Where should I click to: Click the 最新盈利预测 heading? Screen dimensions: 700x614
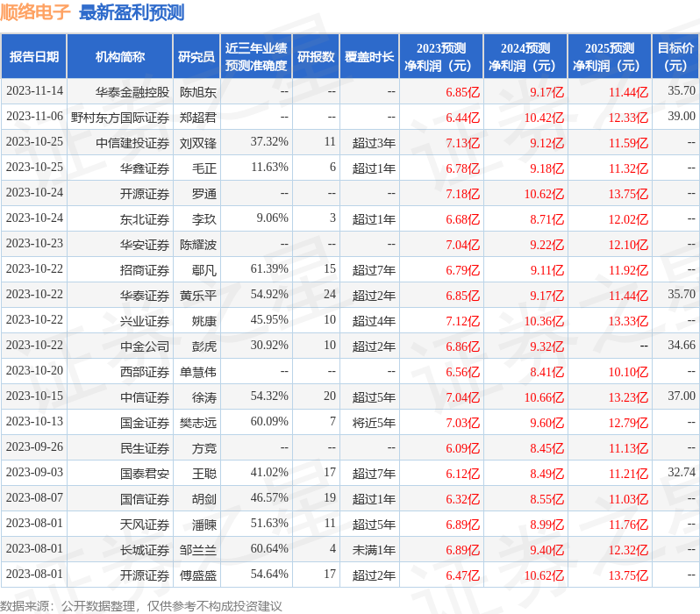coord(132,12)
